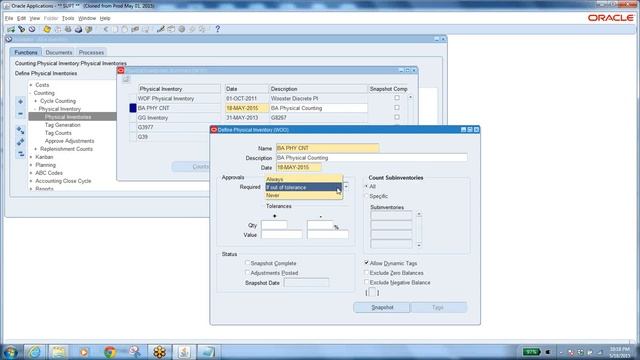This screenshot has height=360, width=640.
Task: Expand the Costs tree node
Action: [x=31, y=85]
